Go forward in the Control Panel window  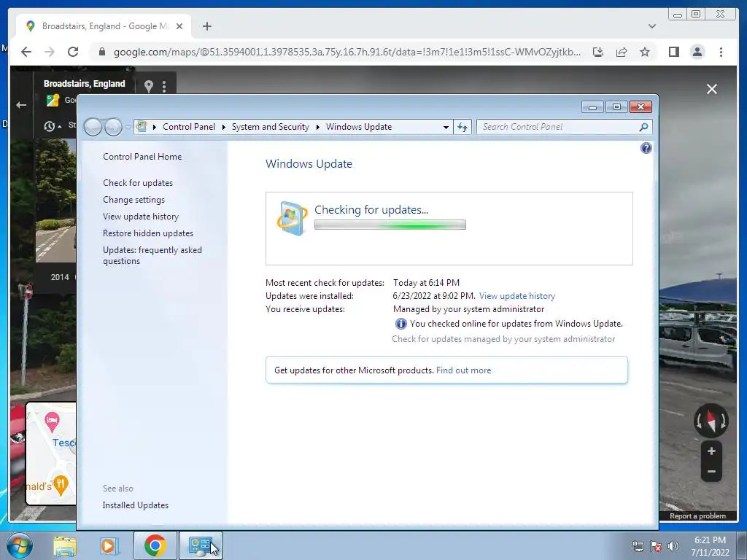pyautogui.click(x=113, y=127)
